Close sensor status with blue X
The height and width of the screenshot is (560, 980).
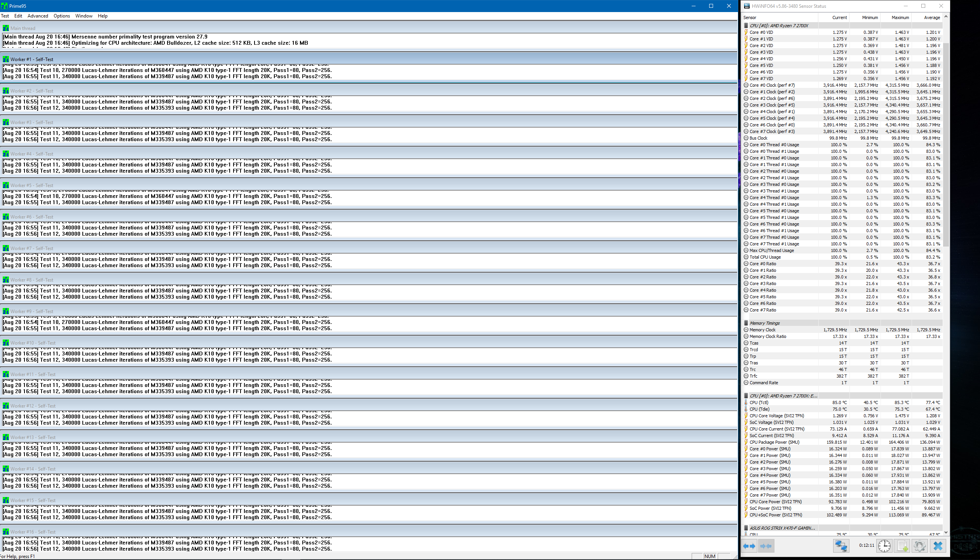coord(938,546)
